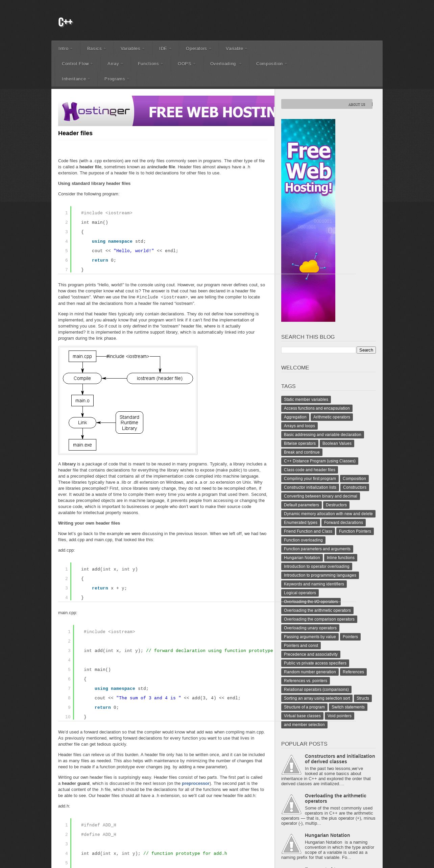
Task: Click the Search button
Action: 366,350
